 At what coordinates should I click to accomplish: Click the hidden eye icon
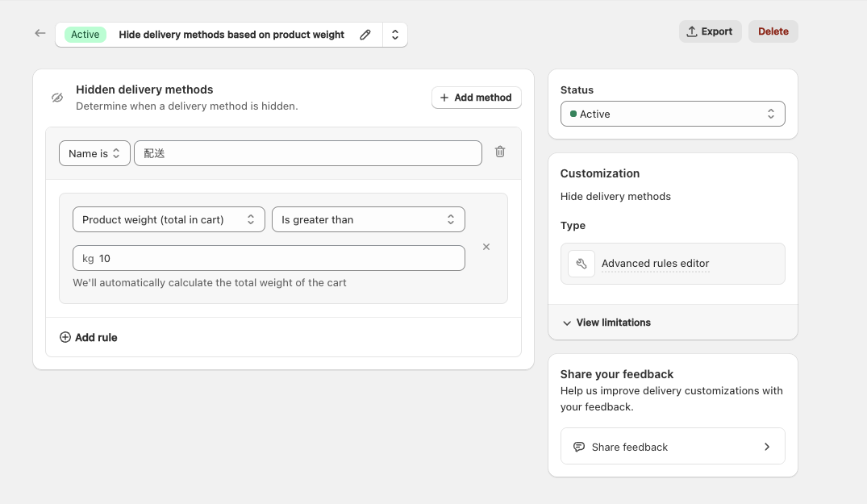coord(57,98)
